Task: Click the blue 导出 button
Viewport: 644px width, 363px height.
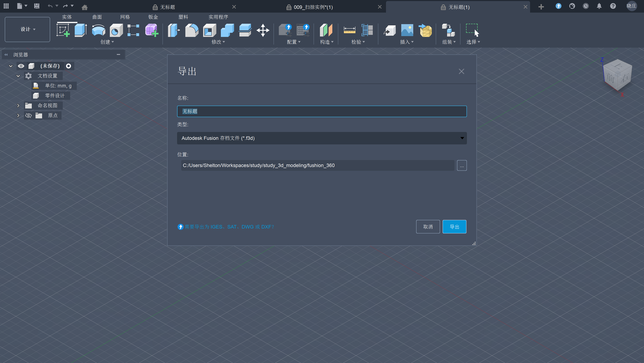Action: [x=454, y=227]
